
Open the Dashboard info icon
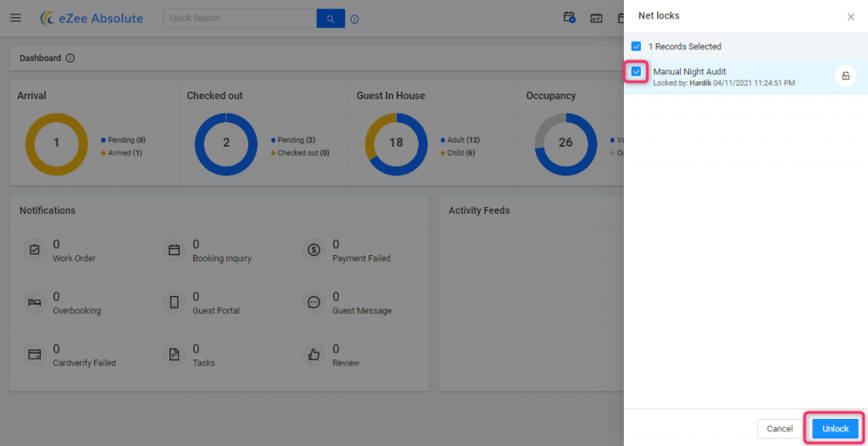pyautogui.click(x=70, y=59)
